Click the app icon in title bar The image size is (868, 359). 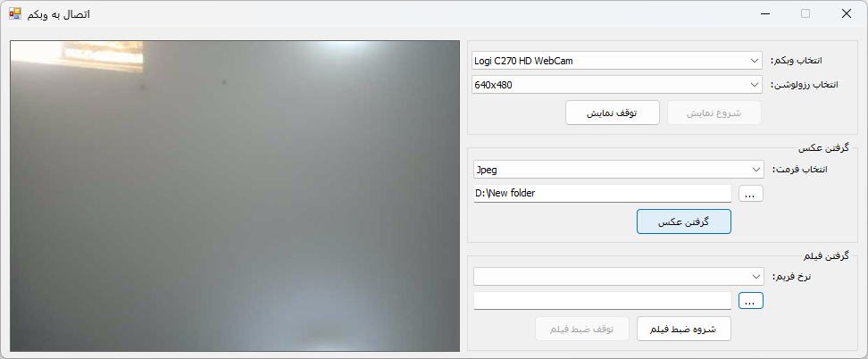click(14, 14)
